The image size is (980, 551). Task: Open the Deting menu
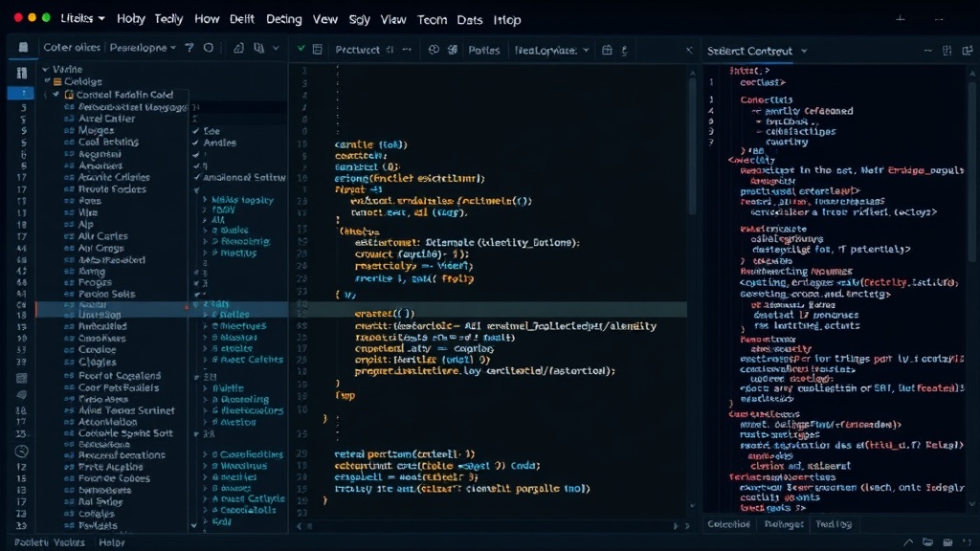[283, 19]
